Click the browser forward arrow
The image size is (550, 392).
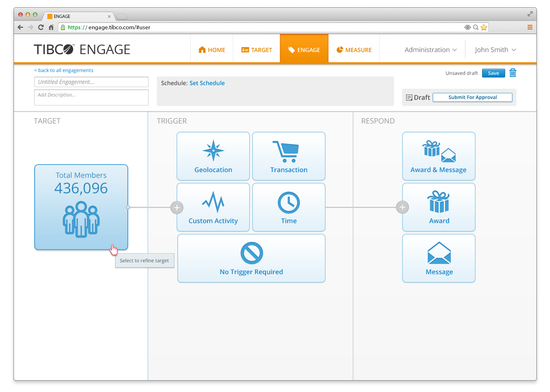click(30, 27)
